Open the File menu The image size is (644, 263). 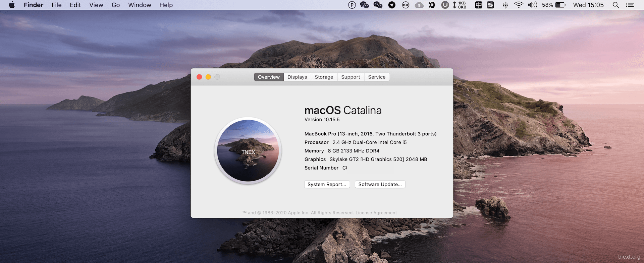(x=57, y=5)
